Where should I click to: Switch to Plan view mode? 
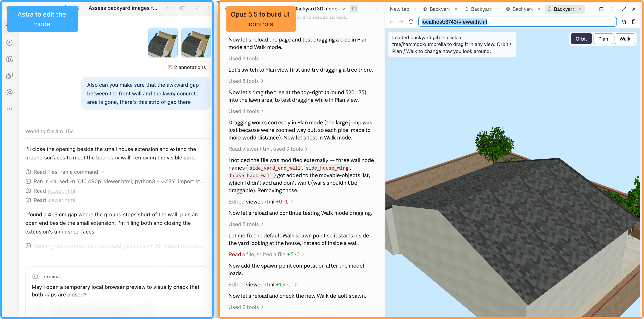pyautogui.click(x=603, y=39)
